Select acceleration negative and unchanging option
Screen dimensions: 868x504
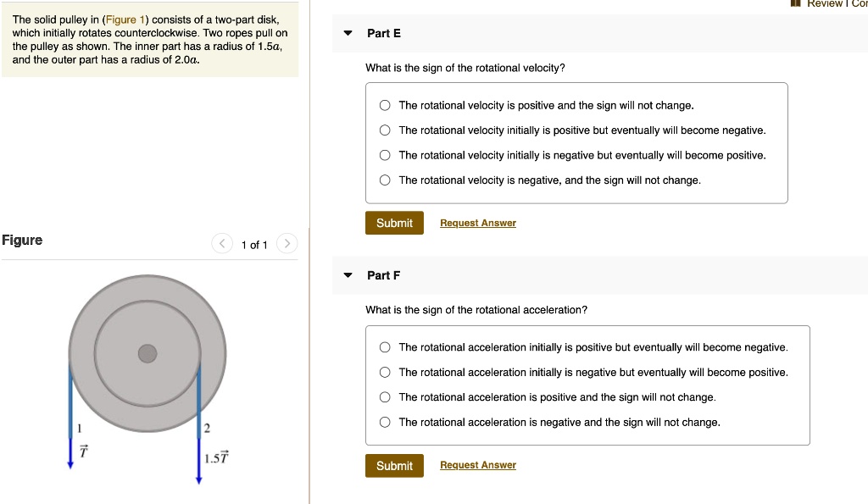click(385, 422)
